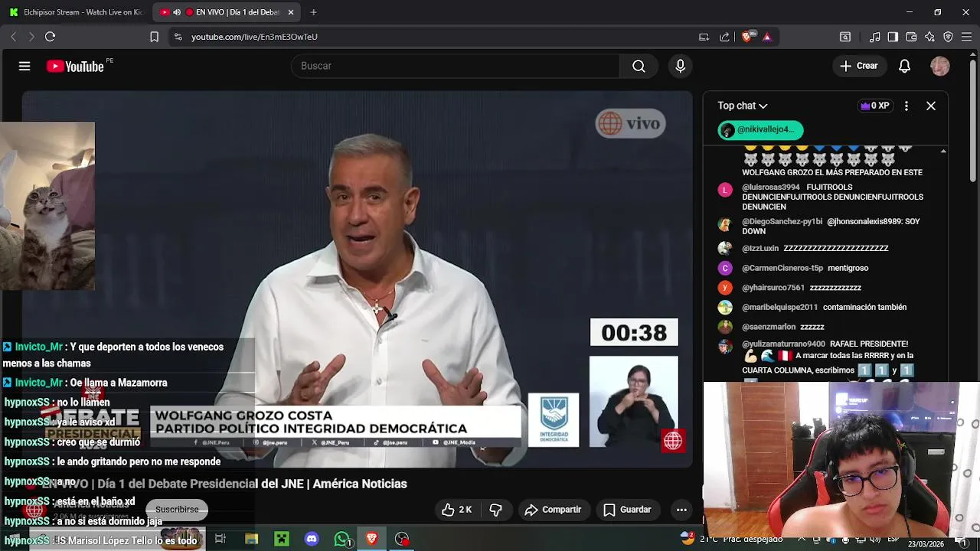Like the video with thumbs up
980x551 pixels.
tap(457, 510)
